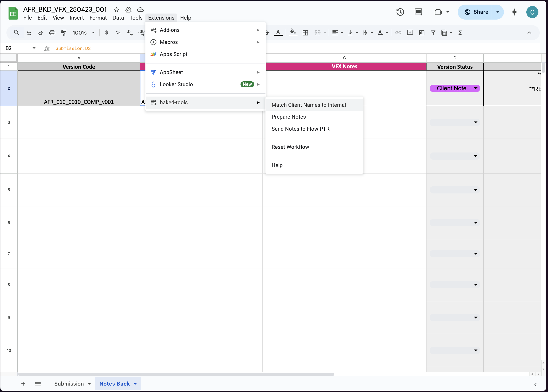Click the Gemini sparkle icon
Screen dimensions: 548x392
pyautogui.click(x=514, y=12)
